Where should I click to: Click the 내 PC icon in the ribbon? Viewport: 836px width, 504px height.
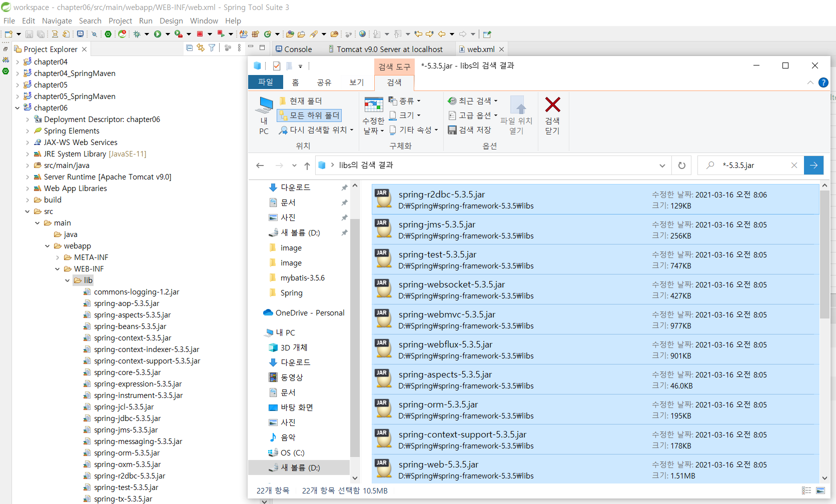(264, 116)
